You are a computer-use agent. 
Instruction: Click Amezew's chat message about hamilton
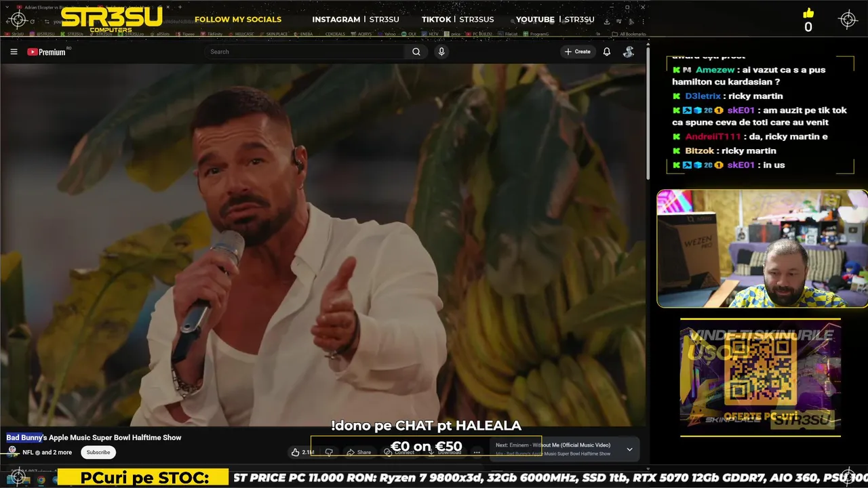(x=749, y=76)
